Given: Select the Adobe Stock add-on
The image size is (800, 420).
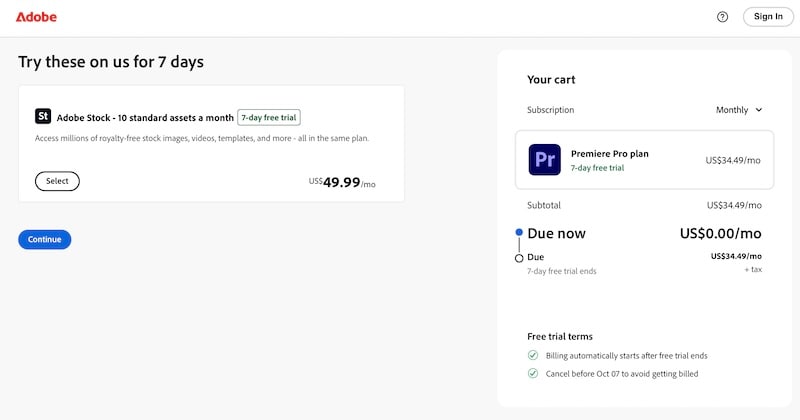Looking at the screenshot, I should (x=57, y=181).
